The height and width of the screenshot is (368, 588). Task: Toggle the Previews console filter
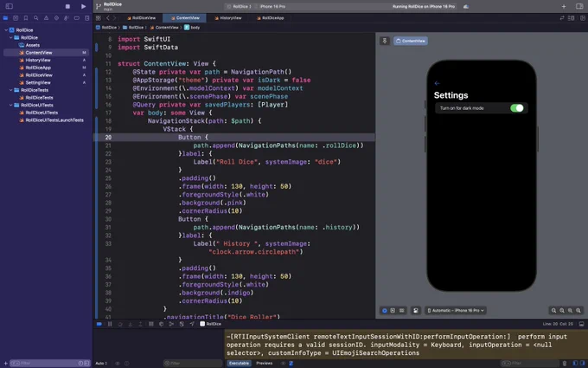[264, 363]
